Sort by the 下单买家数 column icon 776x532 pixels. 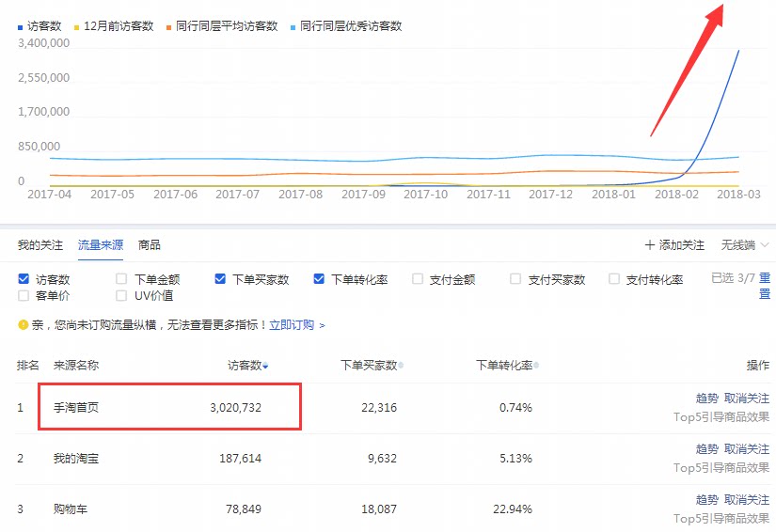401,366
